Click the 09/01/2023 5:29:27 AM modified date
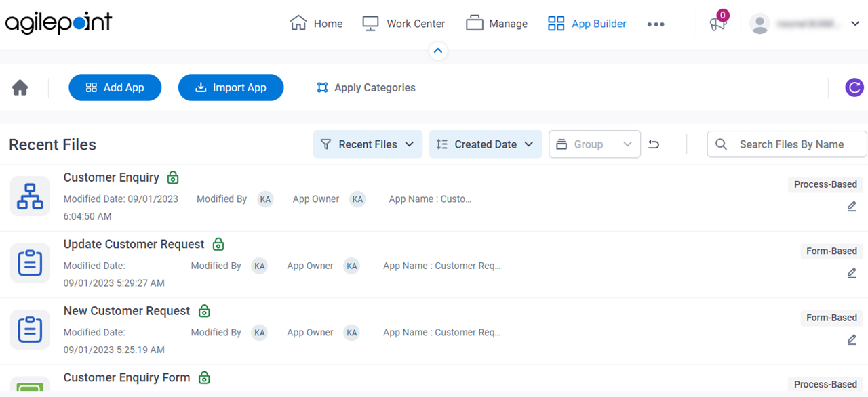 [114, 283]
